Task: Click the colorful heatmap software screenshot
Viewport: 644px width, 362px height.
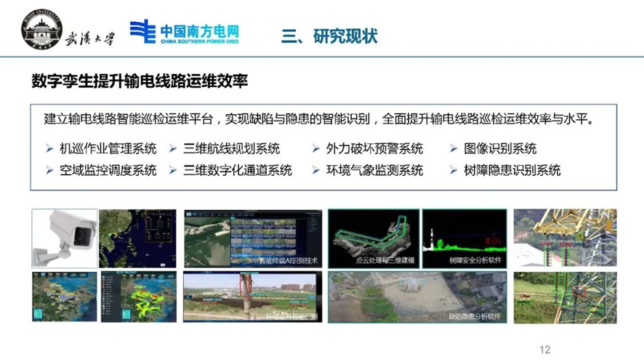Action: [138, 297]
